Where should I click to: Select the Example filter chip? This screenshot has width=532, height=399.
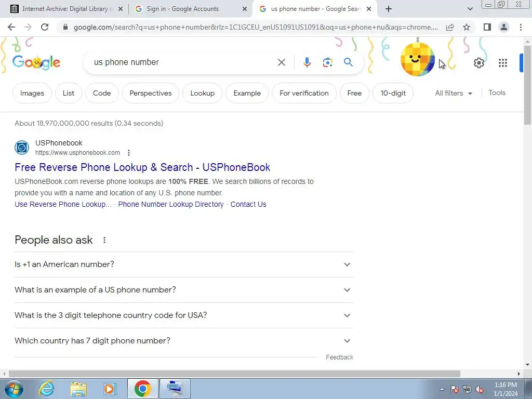(x=247, y=93)
